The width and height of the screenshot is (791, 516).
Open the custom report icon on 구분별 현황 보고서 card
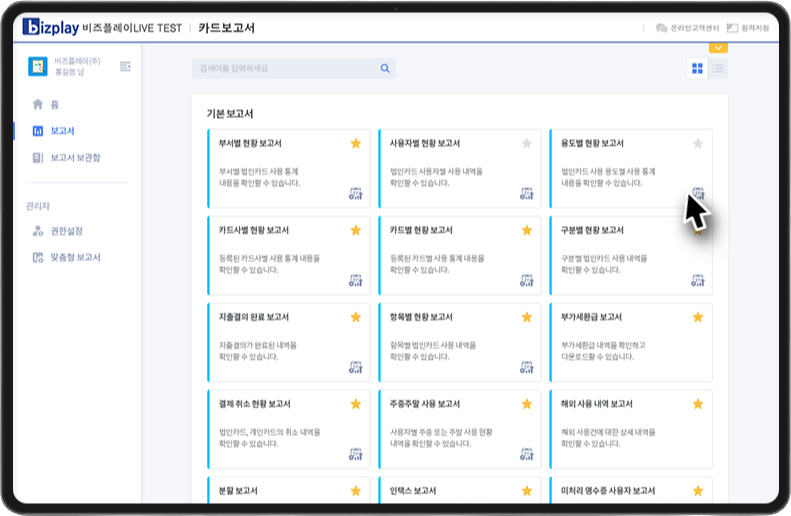698,280
